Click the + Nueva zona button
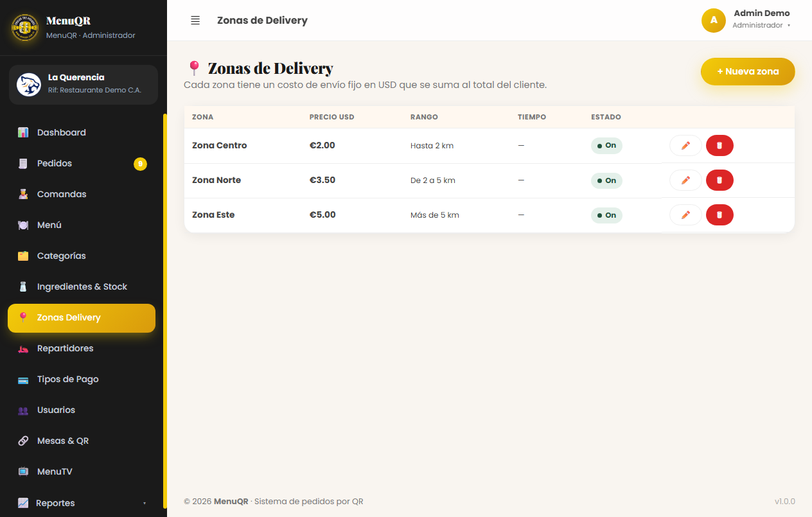Image resolution: width=812 pixels, height=517 pixels. [748, 71]
